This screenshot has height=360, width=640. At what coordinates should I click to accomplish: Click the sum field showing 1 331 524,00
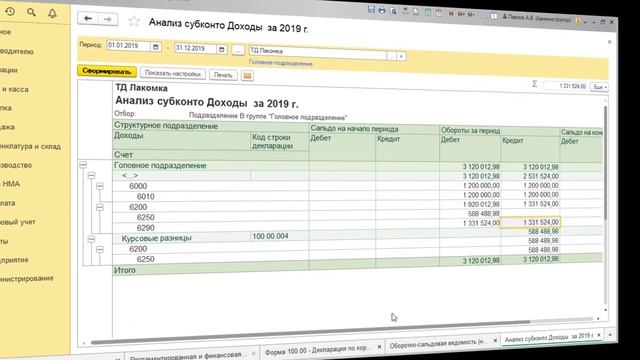566,86
